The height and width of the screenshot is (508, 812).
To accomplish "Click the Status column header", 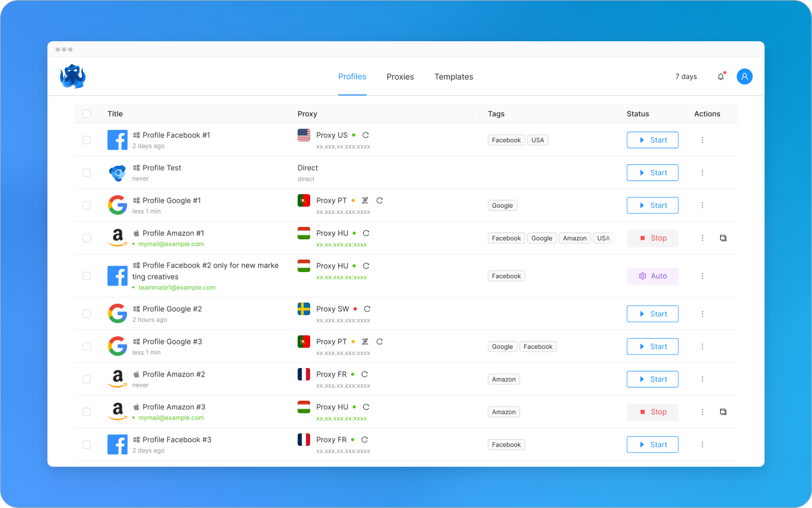I will (638, 114).
